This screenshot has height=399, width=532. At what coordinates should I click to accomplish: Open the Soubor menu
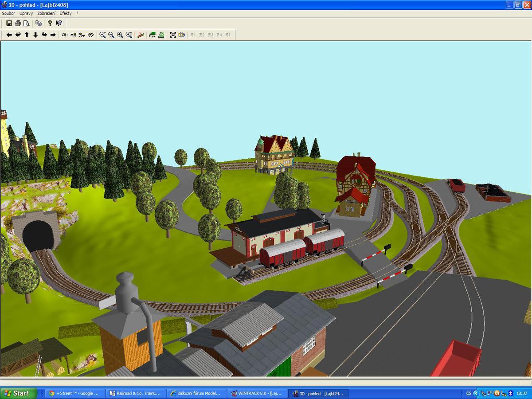pos(8,13)
